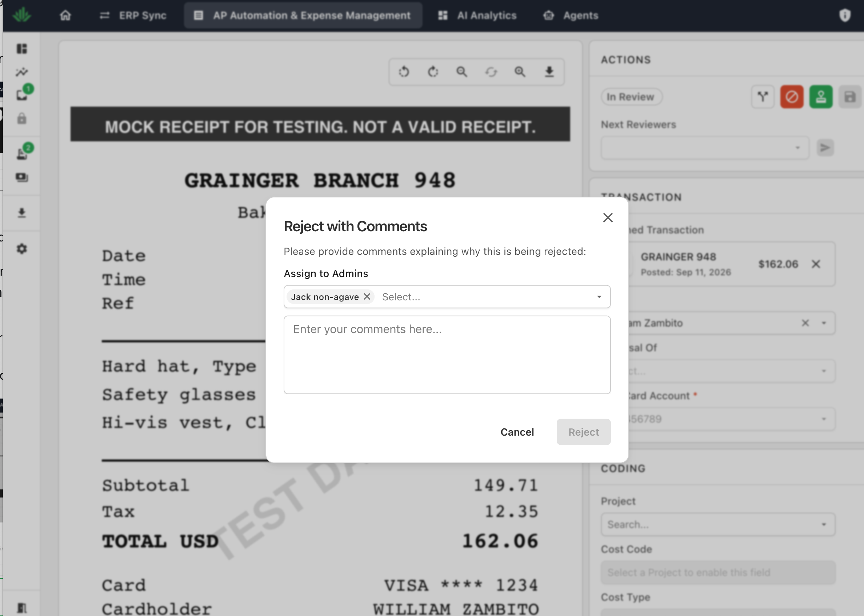The width and height of the screenshot is (864, 616).
Task: Click the save icon in Actions
Action: tap(850, 97)
